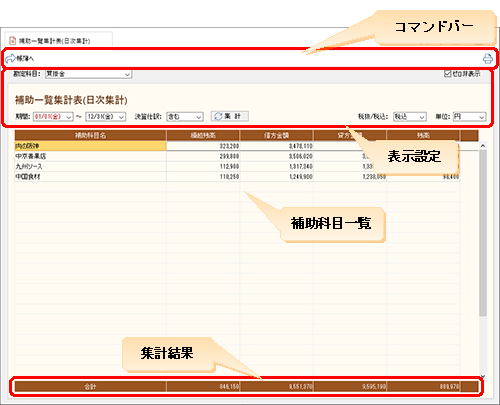500x405 pixels.
Task: Open the 勘定科目 dropdown
Action: click(x=89, y=74)
